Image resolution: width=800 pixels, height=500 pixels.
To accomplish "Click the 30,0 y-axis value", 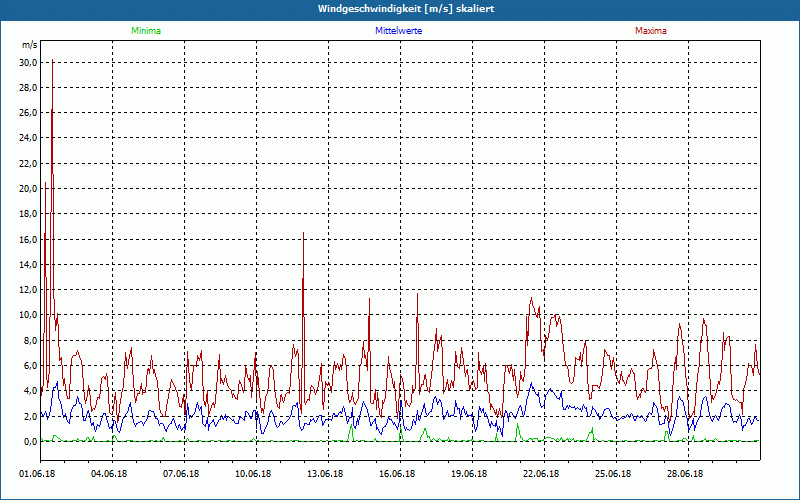I will pyautogui.click(x=29, y=62).
